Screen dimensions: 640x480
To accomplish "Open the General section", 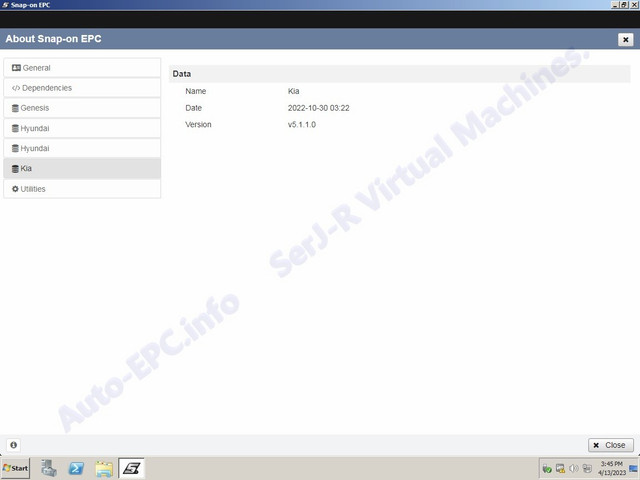I will coord(82,68).
